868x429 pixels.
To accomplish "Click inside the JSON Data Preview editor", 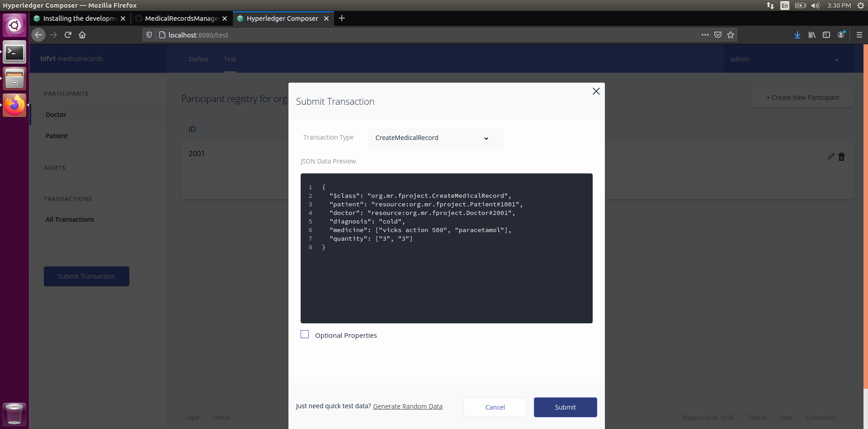I will [446, 248].
